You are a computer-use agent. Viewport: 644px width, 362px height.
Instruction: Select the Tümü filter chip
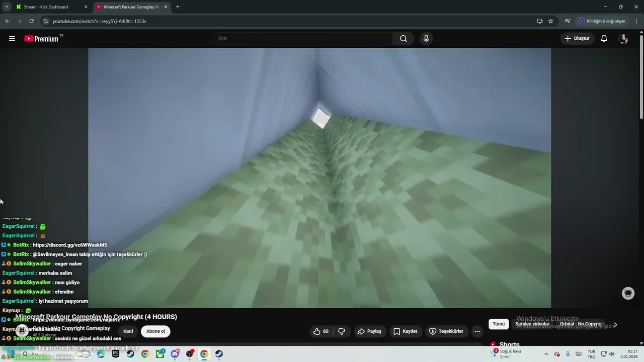pyautogui.click(x=499, y=324)
